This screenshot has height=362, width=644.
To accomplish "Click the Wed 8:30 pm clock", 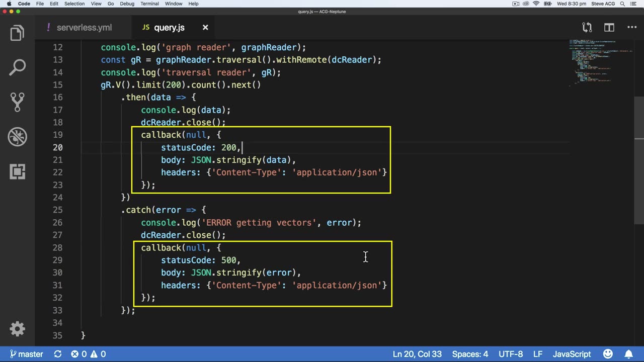I will tap(571, 4).
